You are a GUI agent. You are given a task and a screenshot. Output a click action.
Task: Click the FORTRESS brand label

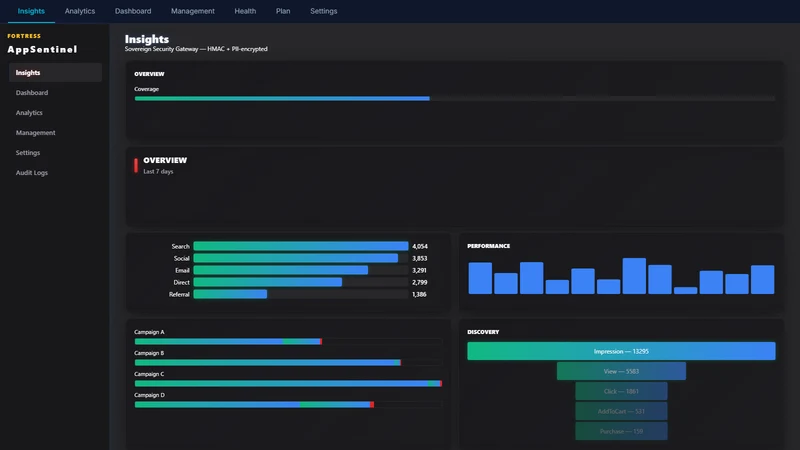[24, 36]
